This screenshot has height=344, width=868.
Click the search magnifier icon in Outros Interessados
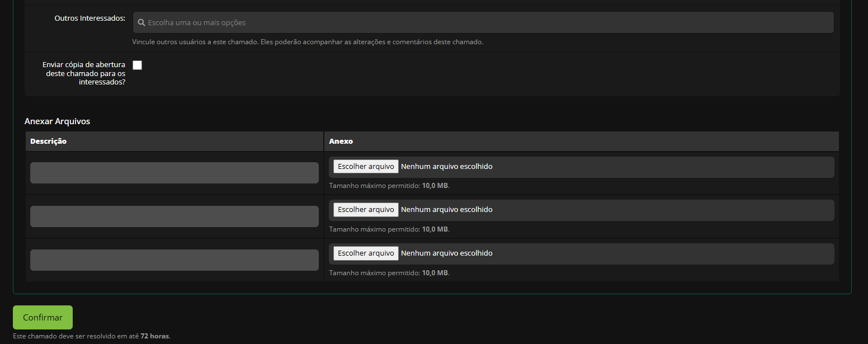(141, 23)
